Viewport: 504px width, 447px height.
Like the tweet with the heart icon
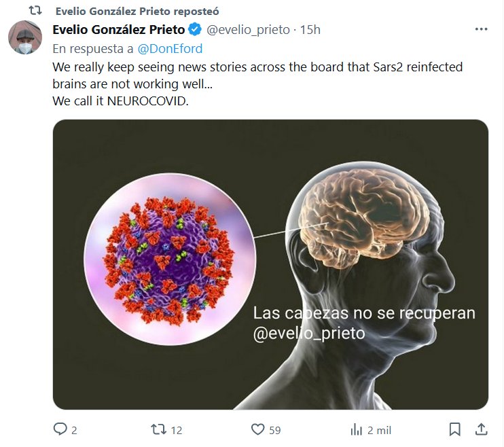coord(257,429)
